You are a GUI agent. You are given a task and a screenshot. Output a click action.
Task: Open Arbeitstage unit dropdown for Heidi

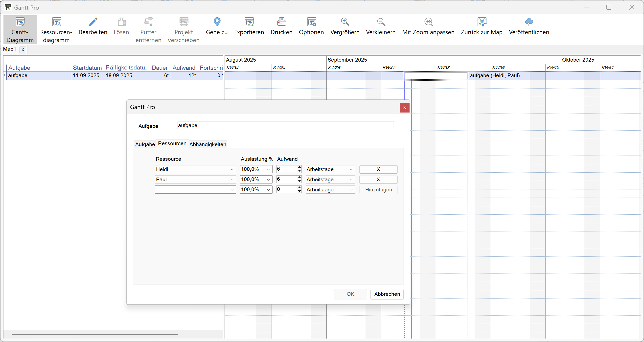[x=351, y=169]
